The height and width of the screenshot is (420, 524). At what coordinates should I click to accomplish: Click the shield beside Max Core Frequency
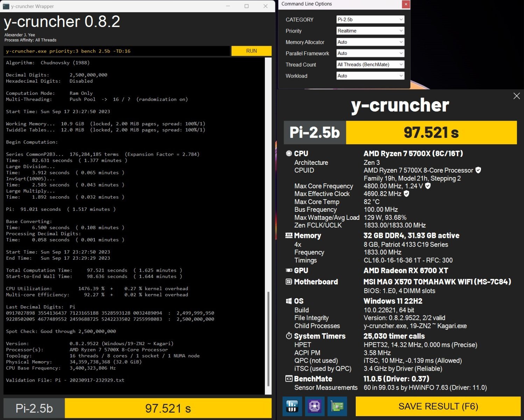[428, 186]
